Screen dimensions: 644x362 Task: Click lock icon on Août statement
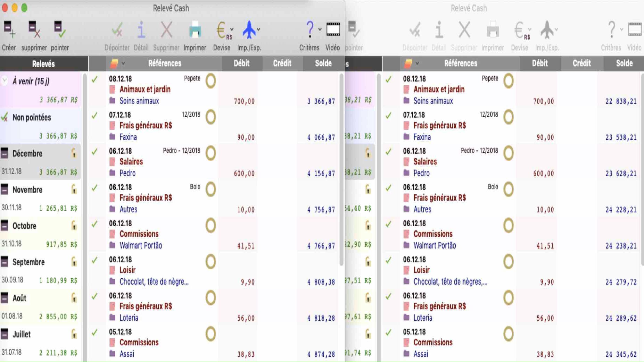pyautogui.click(x=74, y=297)
